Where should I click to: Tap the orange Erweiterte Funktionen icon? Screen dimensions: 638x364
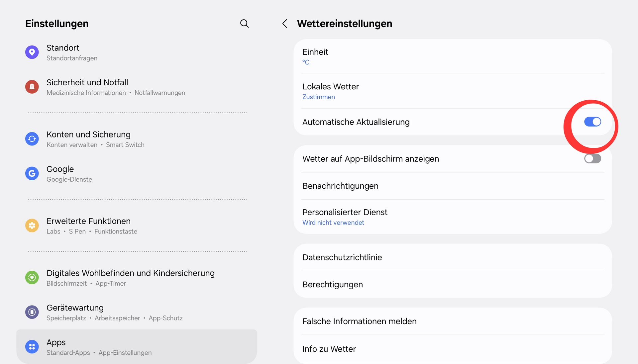point(32,226)
